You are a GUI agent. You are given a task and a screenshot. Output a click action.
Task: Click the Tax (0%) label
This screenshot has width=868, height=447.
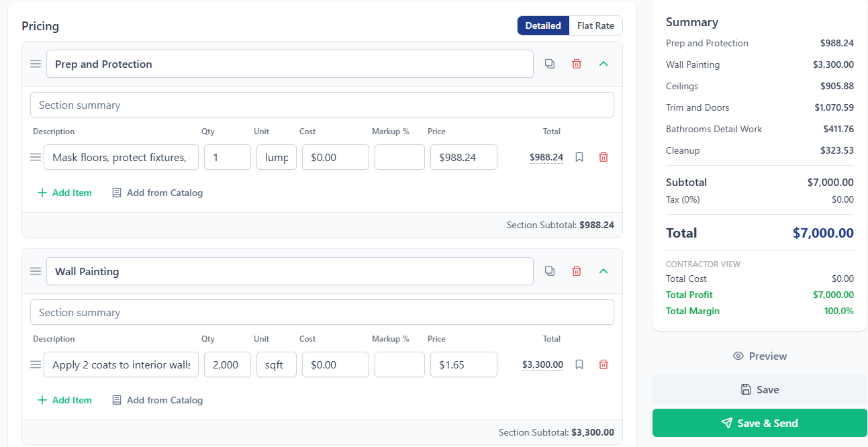683,199
